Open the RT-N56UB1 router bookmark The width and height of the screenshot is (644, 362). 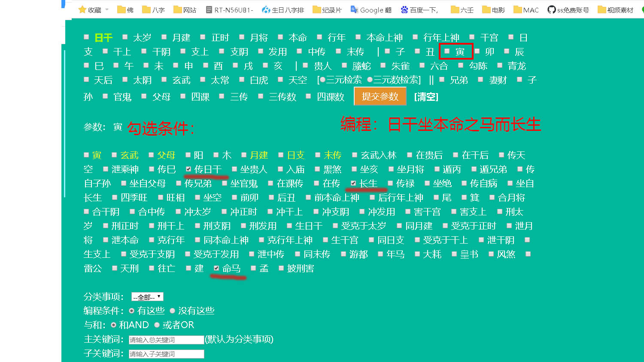229,9
